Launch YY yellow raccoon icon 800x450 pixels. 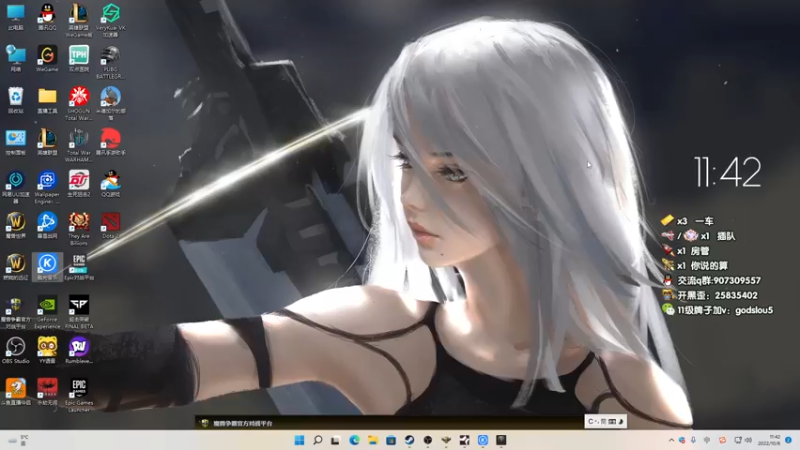click(x=47, y=350)
